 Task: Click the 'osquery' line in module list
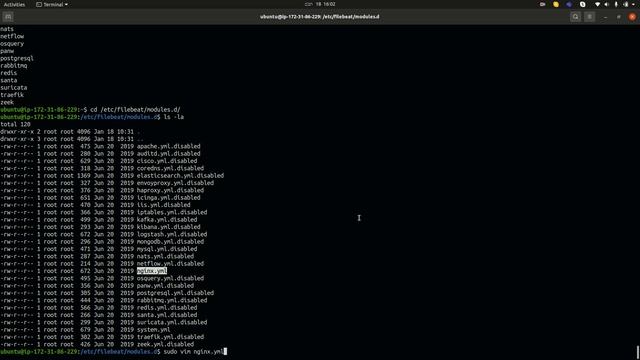[12, 44]
